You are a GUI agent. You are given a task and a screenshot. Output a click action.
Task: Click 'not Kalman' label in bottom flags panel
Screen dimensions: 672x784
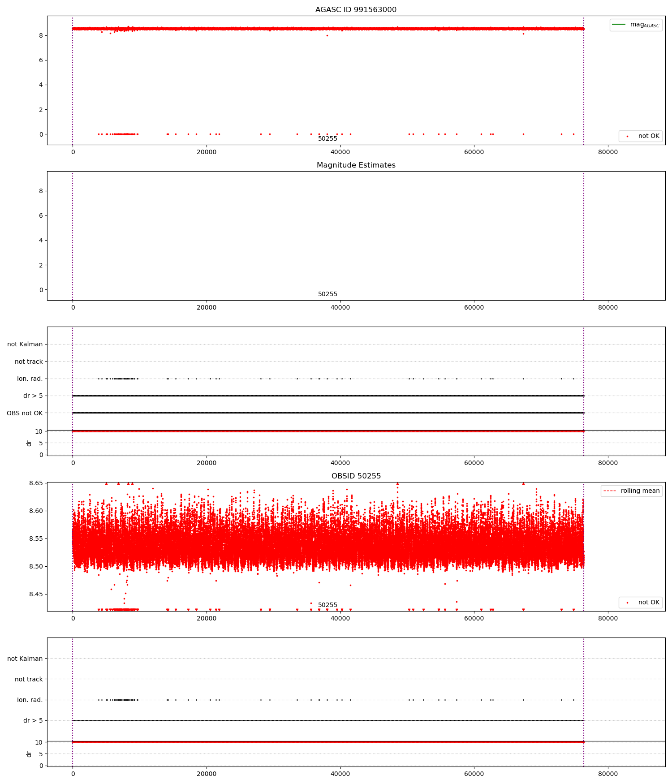coord(25,659)
